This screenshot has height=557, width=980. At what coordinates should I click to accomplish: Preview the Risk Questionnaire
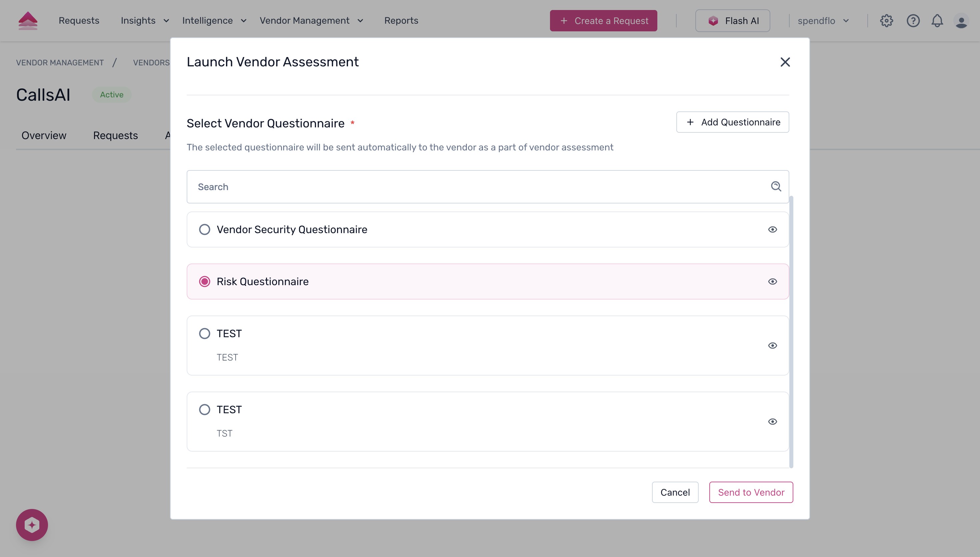pyautogui.click(x=772, y=281)
